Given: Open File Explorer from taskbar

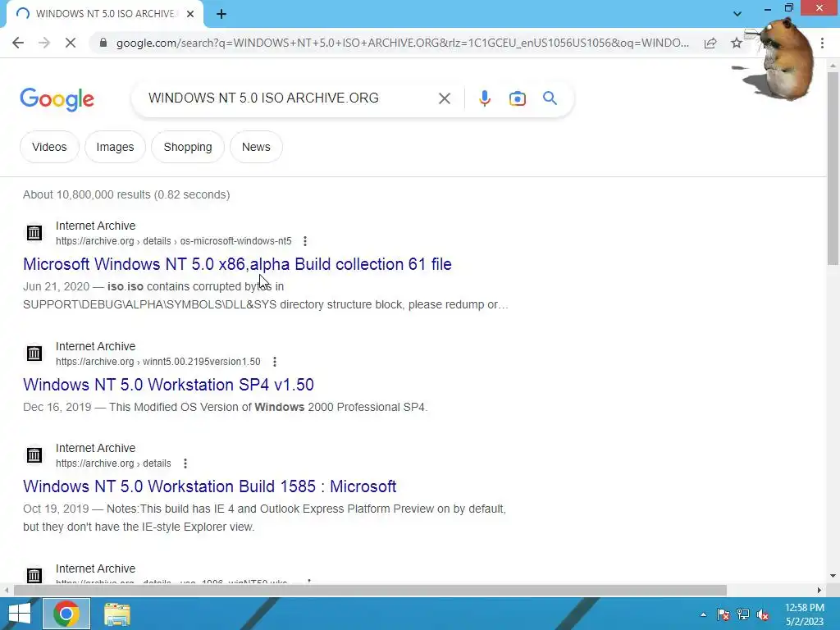Looking at the screenshot, I should point(116,614).
